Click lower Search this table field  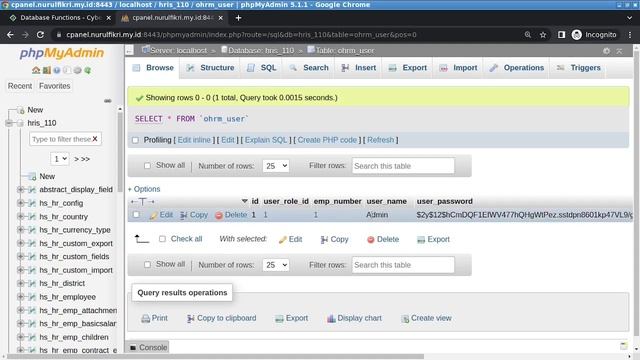point(403,265)
